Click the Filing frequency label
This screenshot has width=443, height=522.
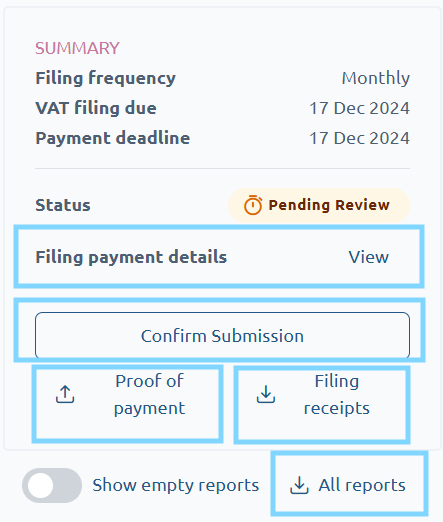pyautogui.click(x=105, y=78)
